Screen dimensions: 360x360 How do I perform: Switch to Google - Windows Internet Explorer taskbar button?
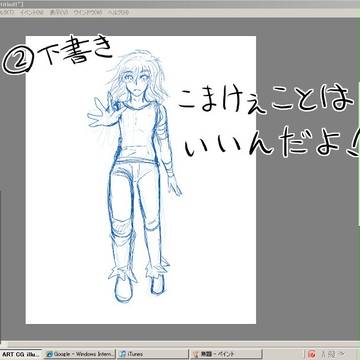pos(80,354)
